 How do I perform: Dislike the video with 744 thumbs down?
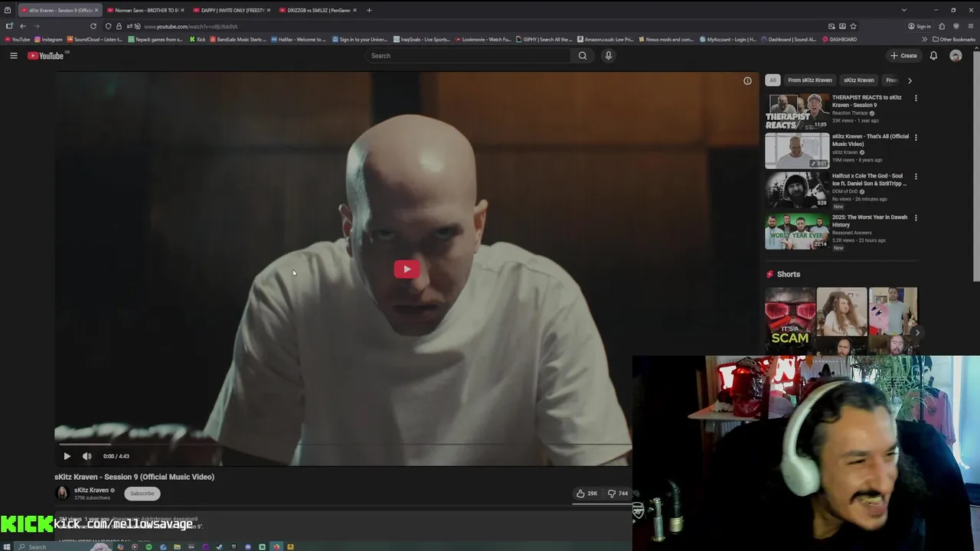(618, 494)
